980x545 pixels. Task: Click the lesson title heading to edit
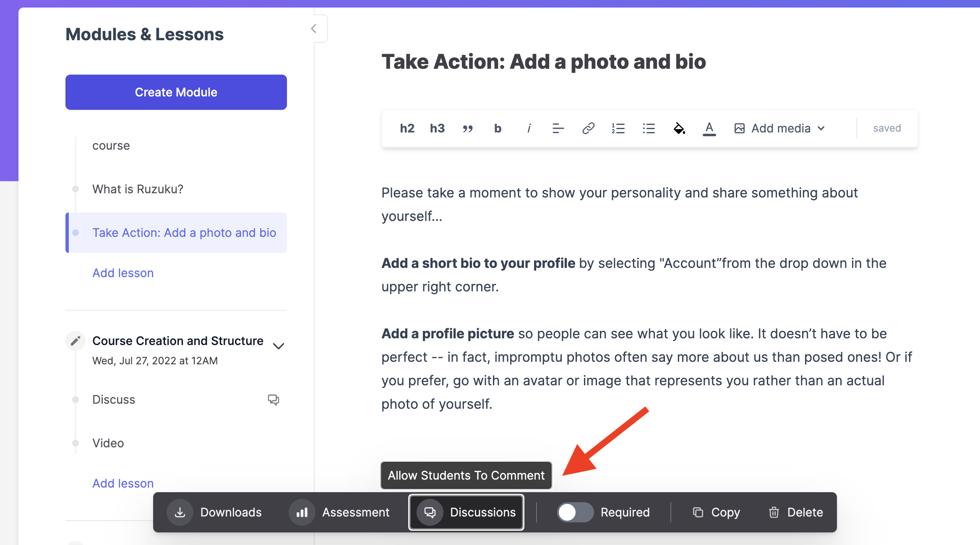click(543, 62)
